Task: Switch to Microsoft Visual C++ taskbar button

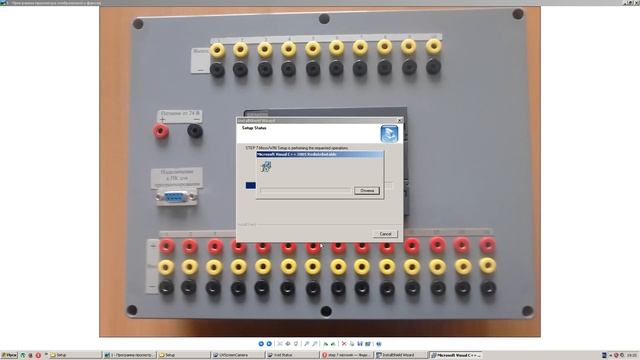Action: [456, 355]
